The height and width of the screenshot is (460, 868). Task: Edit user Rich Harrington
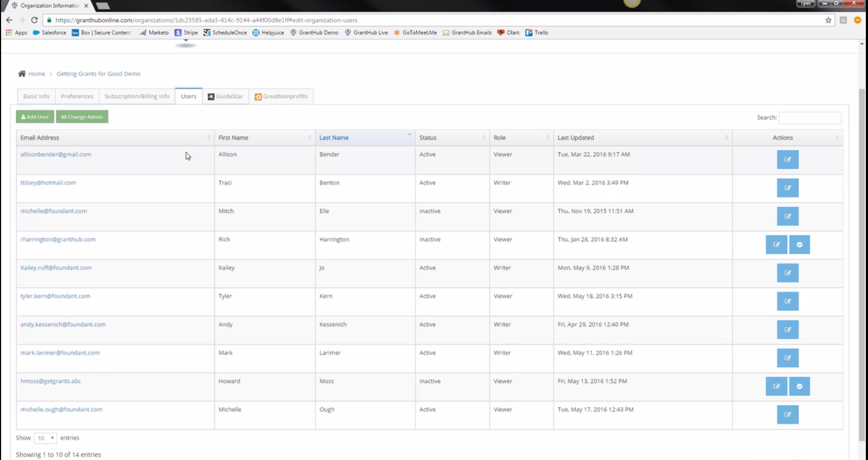click(x=776, y=245)
